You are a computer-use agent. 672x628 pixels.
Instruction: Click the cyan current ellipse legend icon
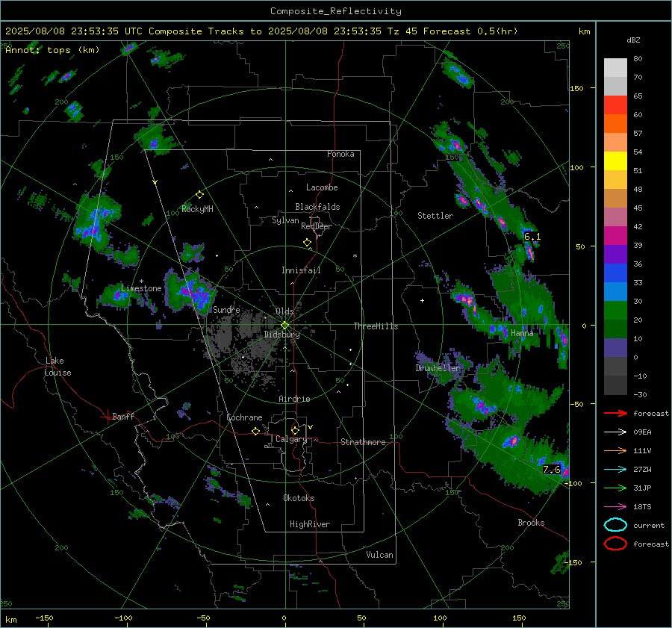pyautogui.click(x=615, y=525)
